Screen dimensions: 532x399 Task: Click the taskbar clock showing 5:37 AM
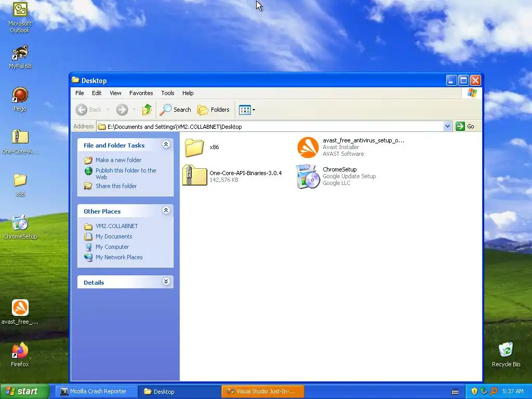click(513, 392)
